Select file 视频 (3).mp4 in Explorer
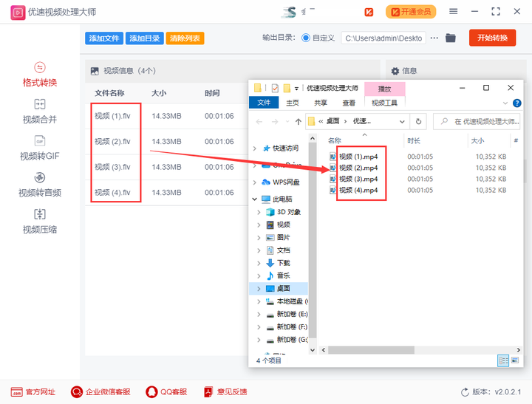Image resolution: width=532 pixels, height=404 pixels. pos(358,179)
